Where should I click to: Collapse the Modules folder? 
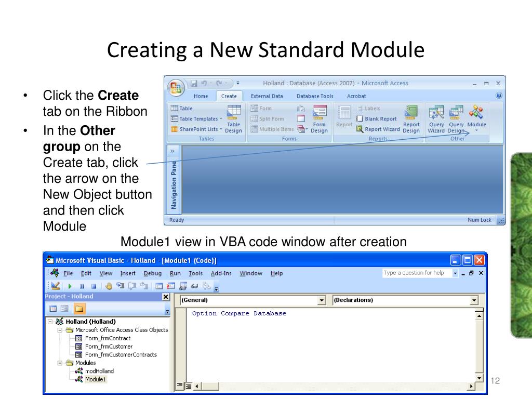pyautogui.click(x=60, y=363)
